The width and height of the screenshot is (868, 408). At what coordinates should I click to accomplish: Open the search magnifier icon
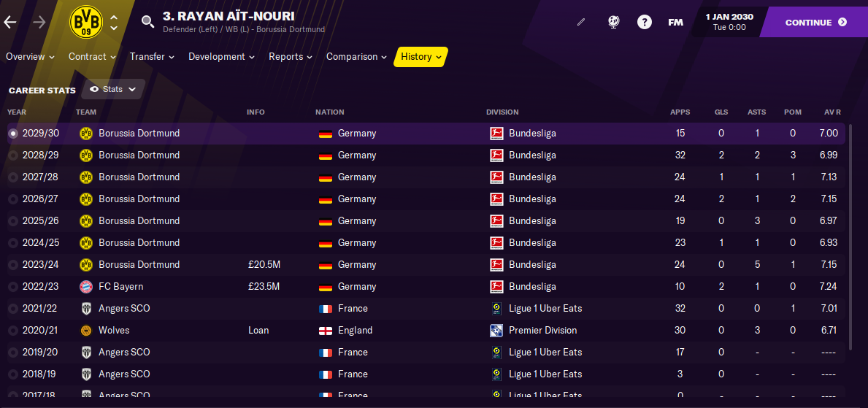click(147, 22)
